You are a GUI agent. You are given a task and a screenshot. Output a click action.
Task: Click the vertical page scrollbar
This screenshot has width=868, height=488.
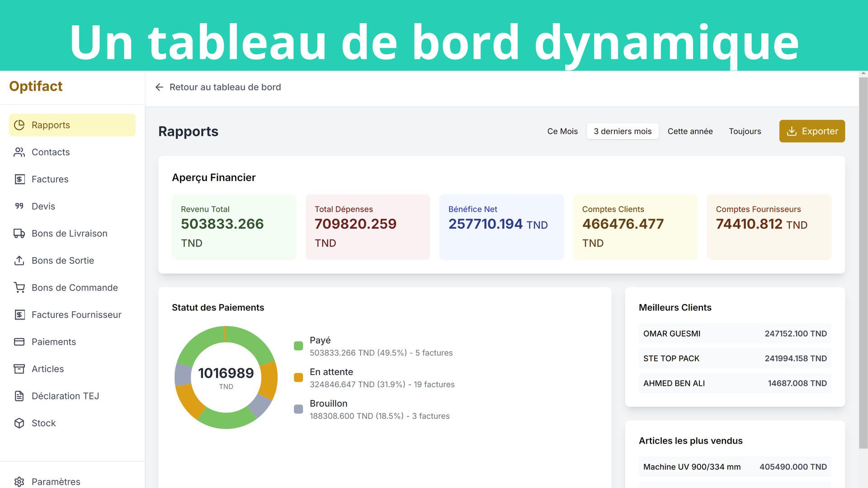coord(863,262)
